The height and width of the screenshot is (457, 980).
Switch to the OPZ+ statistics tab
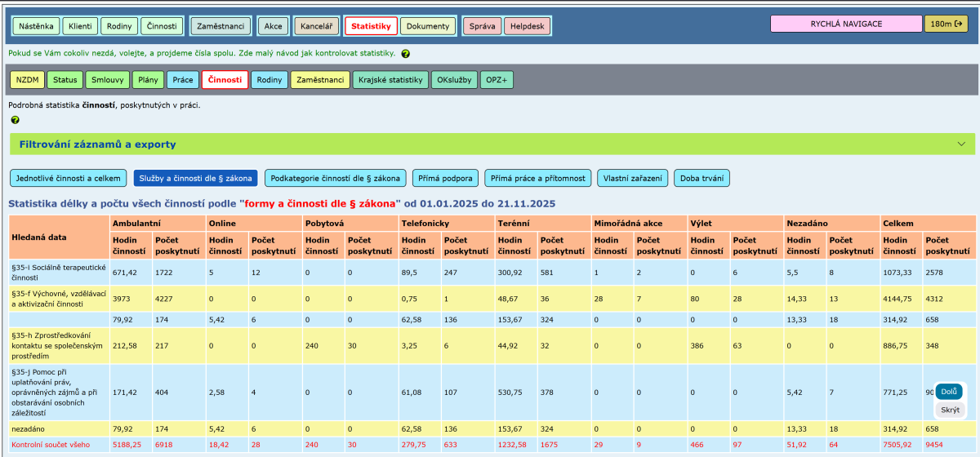point(497,80)
